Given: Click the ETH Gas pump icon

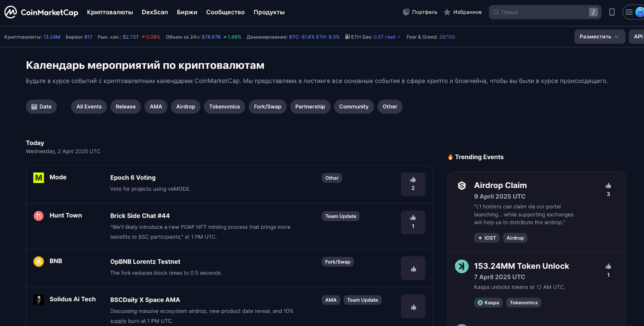Looking at the screenshot, I should pyautogui.click(x=347, y=37).
